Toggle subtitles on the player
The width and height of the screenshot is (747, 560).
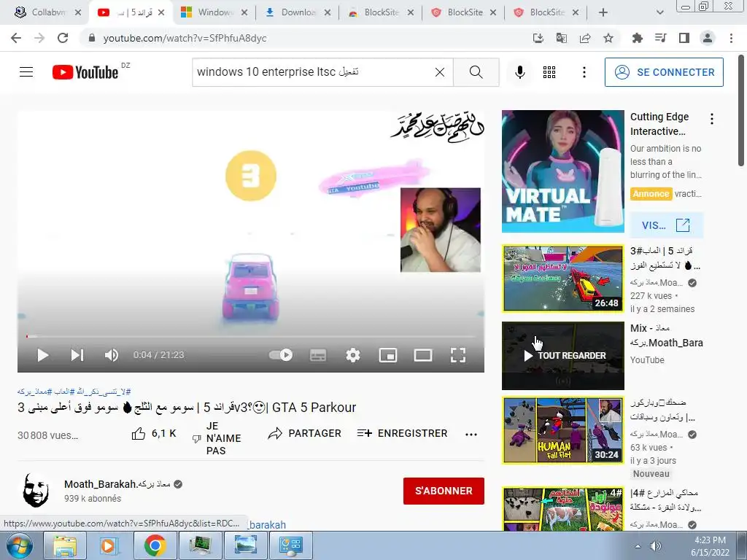[318, 355]
